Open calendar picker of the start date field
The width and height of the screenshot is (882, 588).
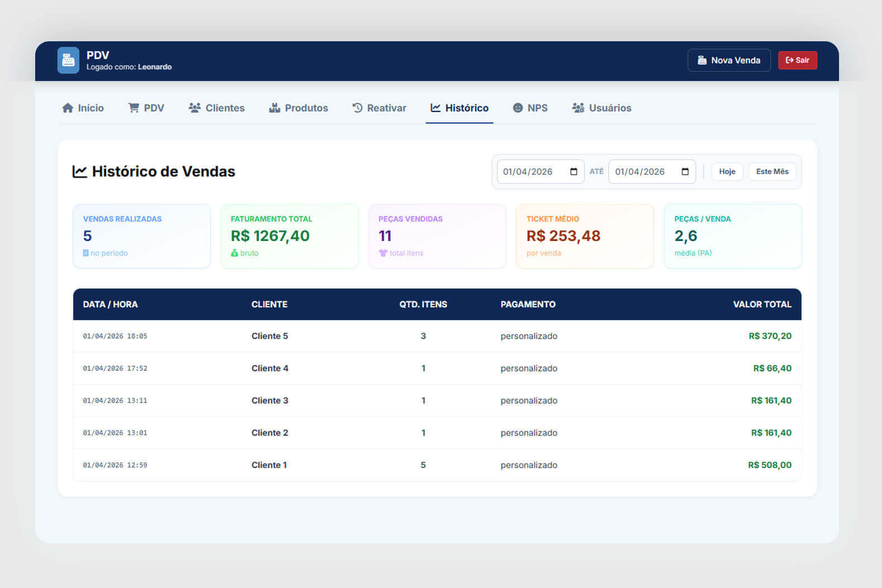click(573, 172)
